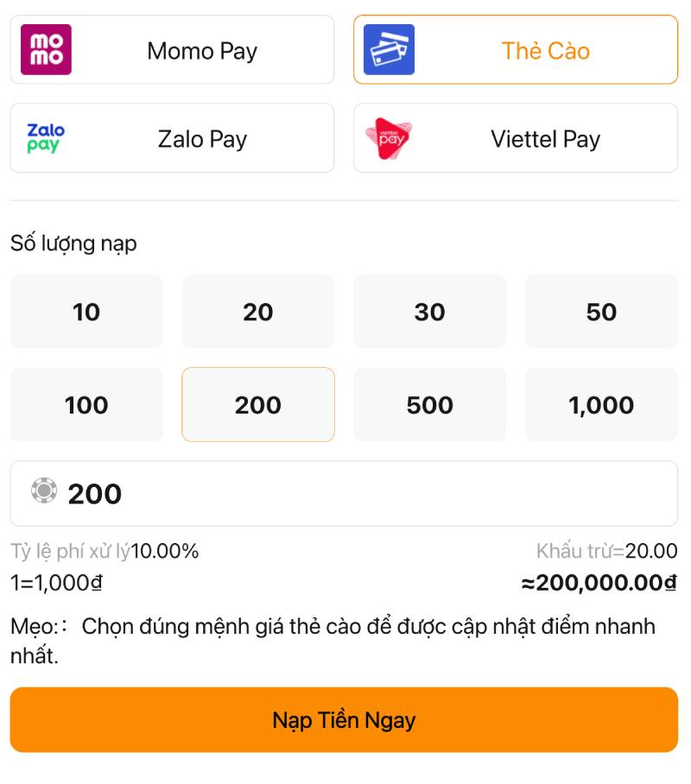The height and width of the screenshot is (784, 691).
Task: Choose the 100 amount tile
Action: pyautogui.click(x=86, y=405)
